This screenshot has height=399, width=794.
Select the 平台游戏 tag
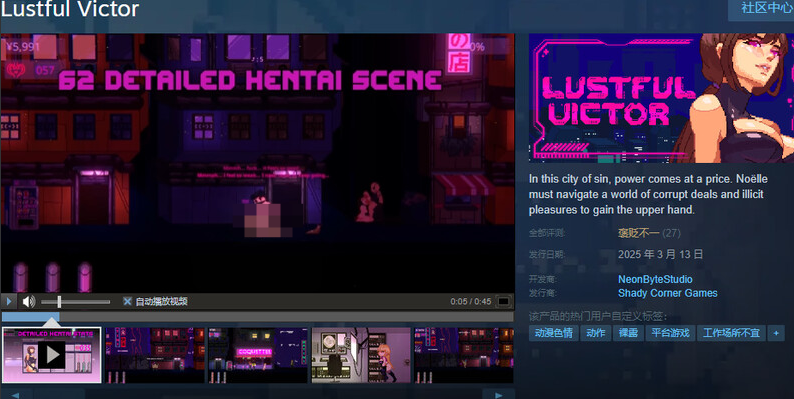point(670,333)
